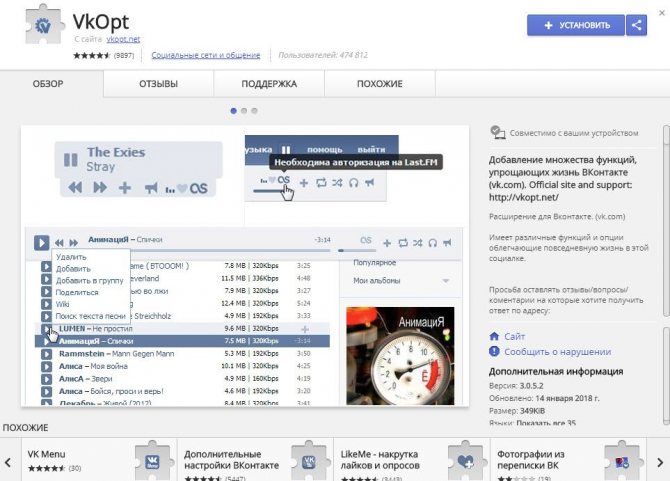Image resolution: width=670 pixels, height=481 pixels.
Task: Click the volume slider in audio player
Action: pos(357,251)
